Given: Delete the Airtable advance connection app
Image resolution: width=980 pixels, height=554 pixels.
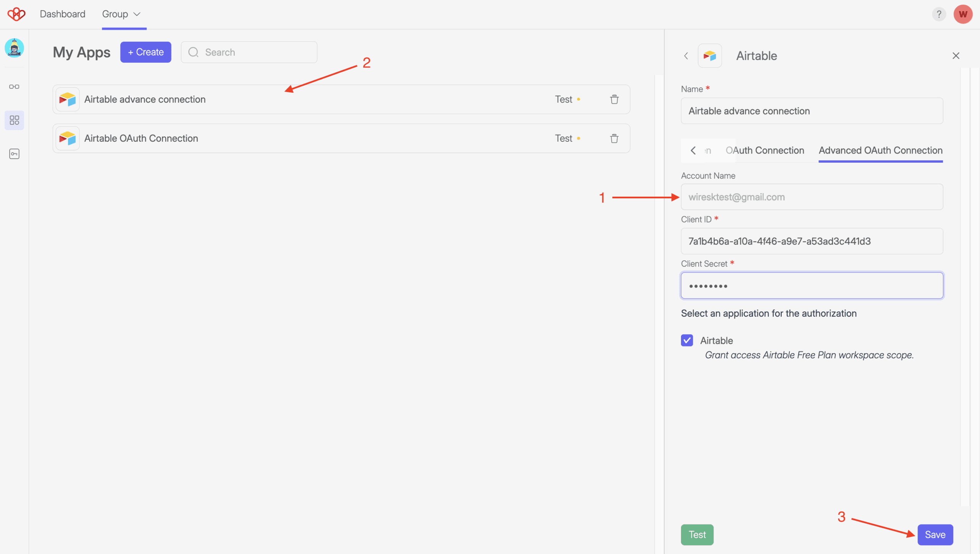Looking at the screenshot, I should [614, 99].
